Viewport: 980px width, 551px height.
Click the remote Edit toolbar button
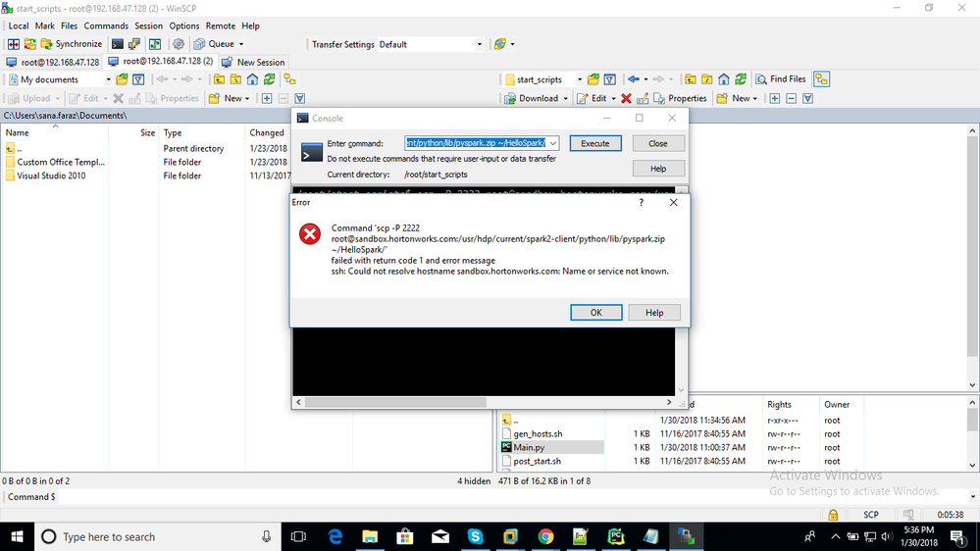[592, 98]
